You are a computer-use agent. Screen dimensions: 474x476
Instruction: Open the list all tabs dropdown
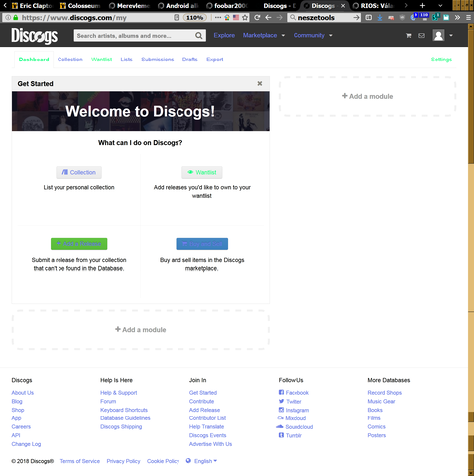pos(440,6)
